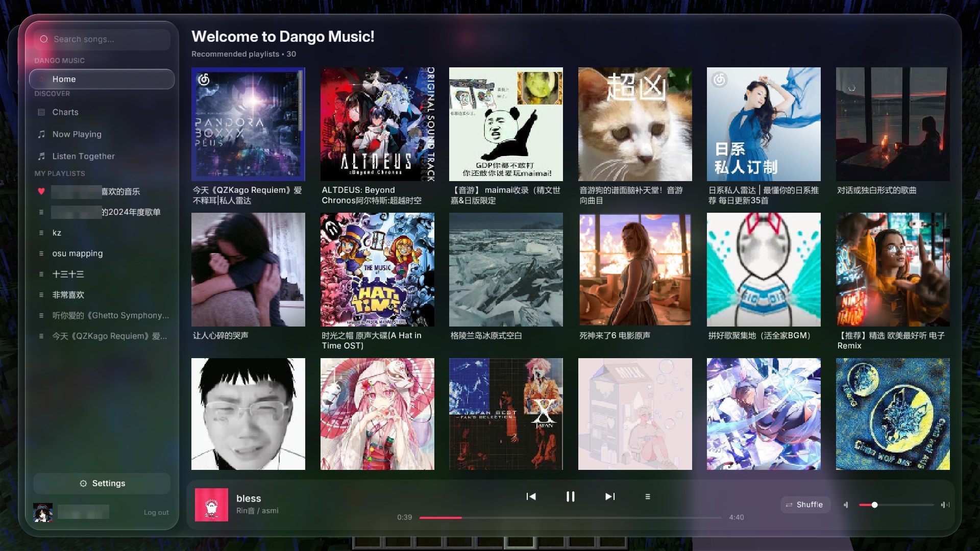
Task: Open the 非常喜欢 playlist
Action: (x=102, y=295)
